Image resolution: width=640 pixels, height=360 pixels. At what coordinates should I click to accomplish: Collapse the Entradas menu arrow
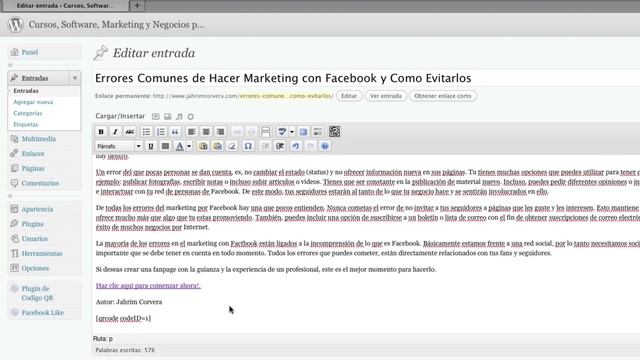click(x=75, y=78)
